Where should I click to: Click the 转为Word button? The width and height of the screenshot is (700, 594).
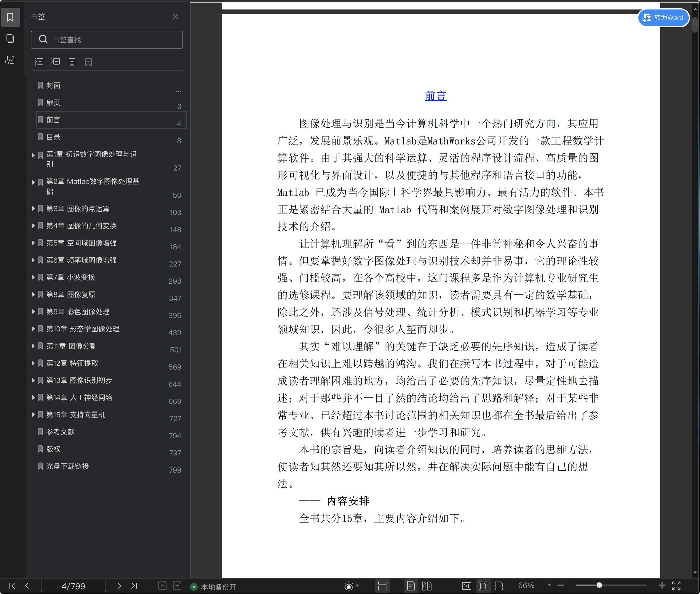[x=663, y=17]
